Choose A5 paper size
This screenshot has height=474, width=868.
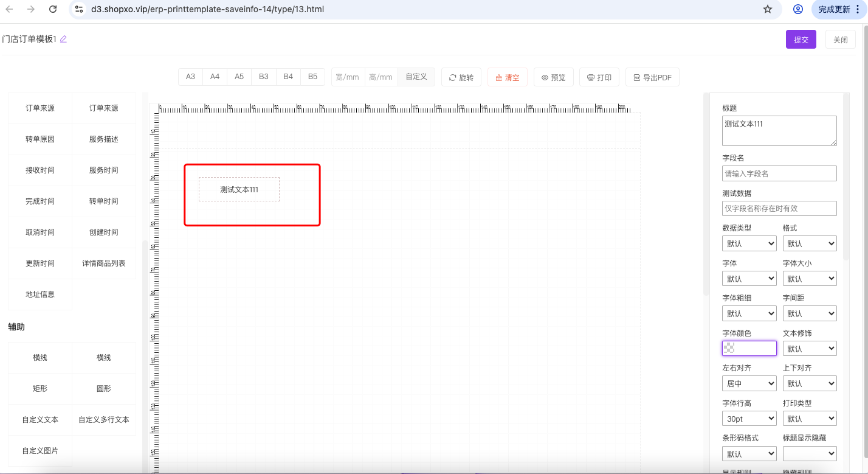click(x=239, y=77)
